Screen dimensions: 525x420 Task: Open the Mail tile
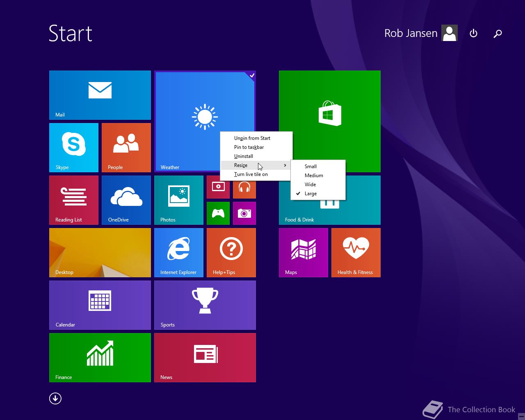coord(100,95)
